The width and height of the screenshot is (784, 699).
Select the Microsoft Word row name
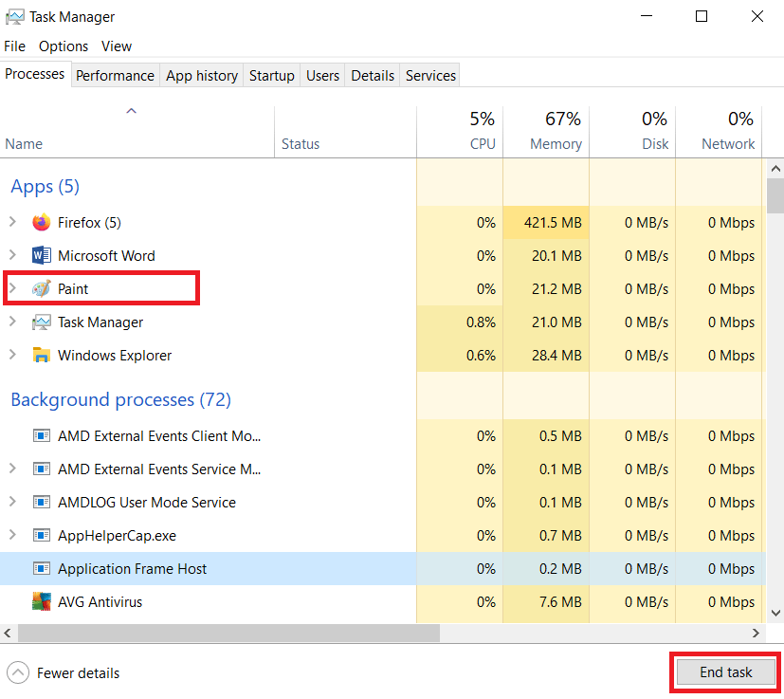click(106, 256)
